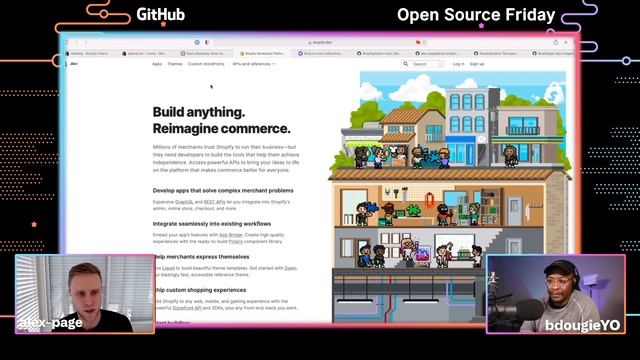
Task: Click the 'Build anything.' headline
Action: pos(199,112)
